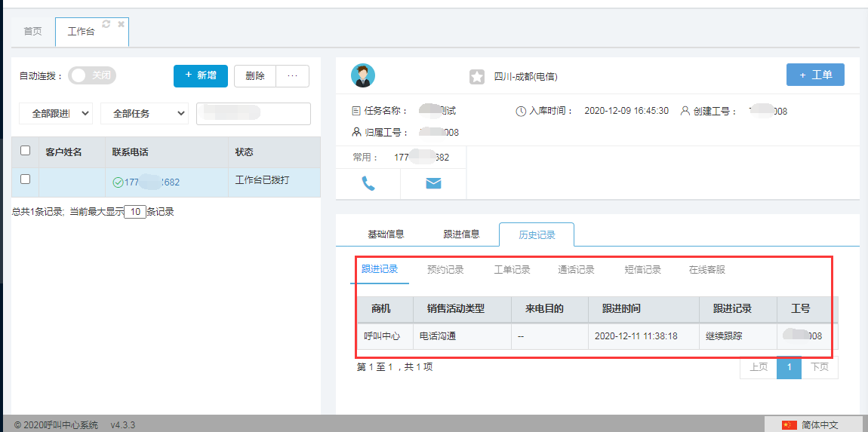Screen dimensions: 868x432
Task: Check the select-all checkbox in table header
Action: point(25,151)
